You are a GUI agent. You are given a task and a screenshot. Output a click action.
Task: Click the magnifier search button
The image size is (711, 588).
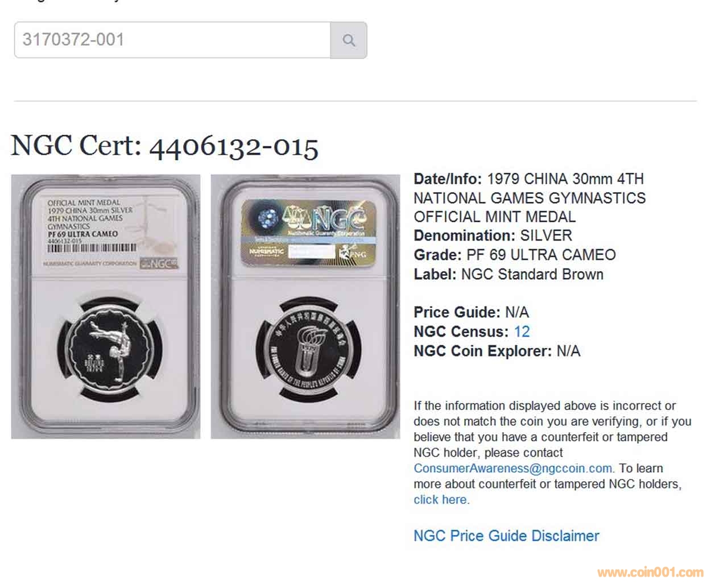click(x=349, y=40)
